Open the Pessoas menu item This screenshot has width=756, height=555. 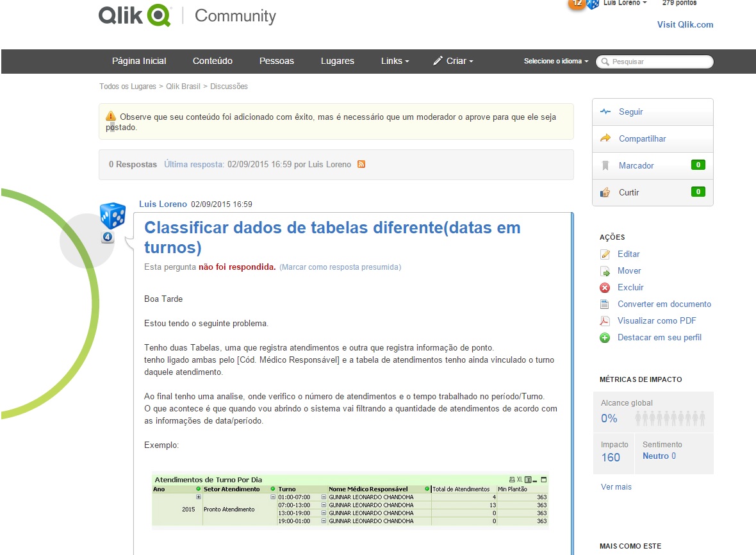pos(277,61)
